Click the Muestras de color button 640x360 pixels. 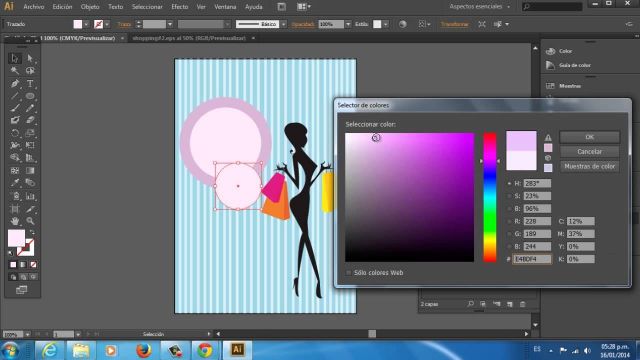point(589,167)
